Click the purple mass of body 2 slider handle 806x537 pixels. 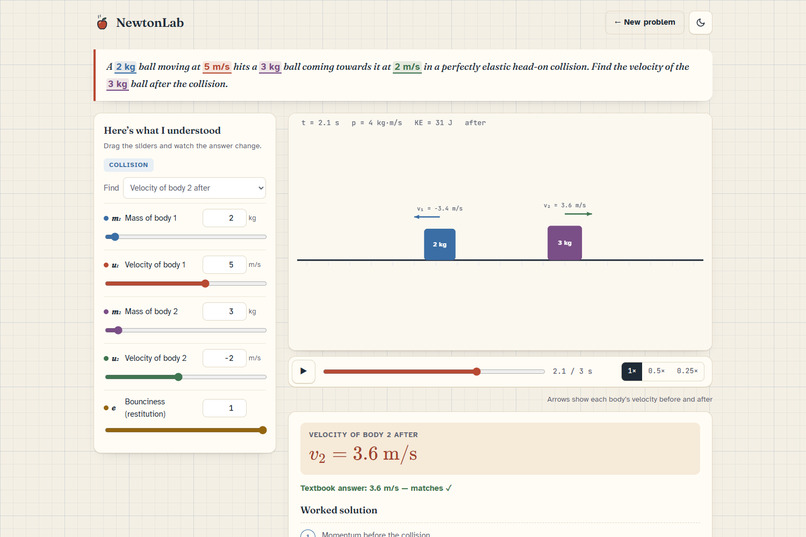[x=118, y=330]
